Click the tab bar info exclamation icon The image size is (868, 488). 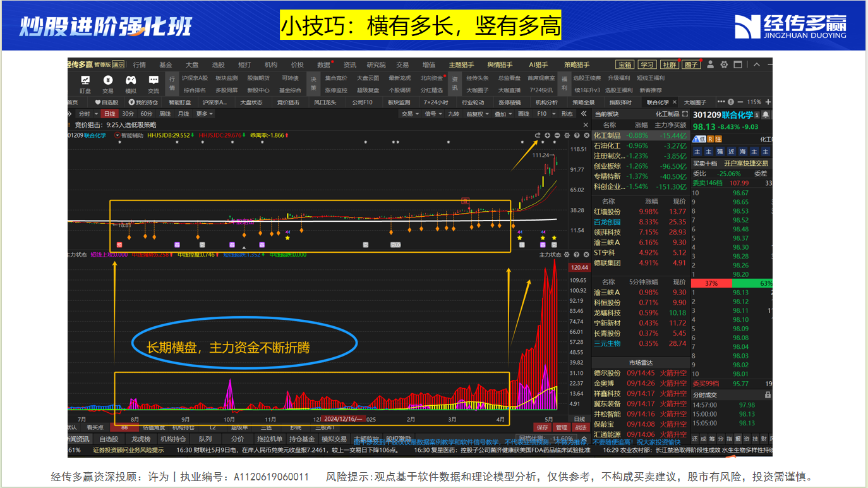coord(732,102)
